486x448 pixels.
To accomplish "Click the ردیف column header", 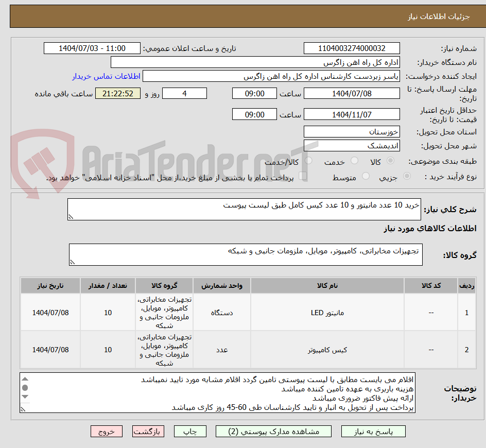I will pyautogui.click(x=466, y=286).
